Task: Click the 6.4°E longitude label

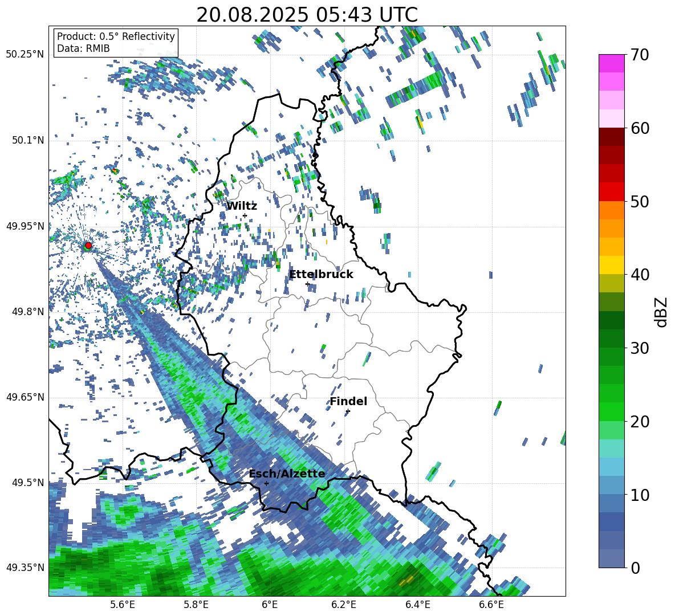Action: pos(418,605)
